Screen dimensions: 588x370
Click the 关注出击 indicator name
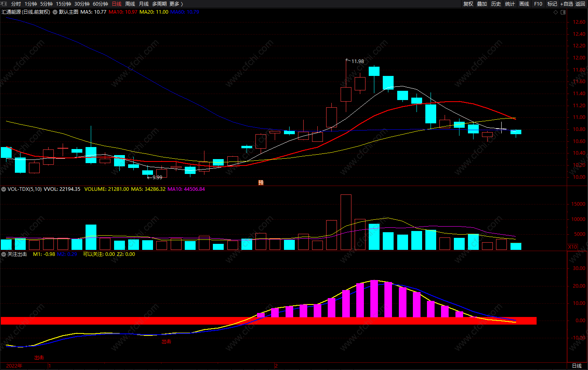[17, 254]
